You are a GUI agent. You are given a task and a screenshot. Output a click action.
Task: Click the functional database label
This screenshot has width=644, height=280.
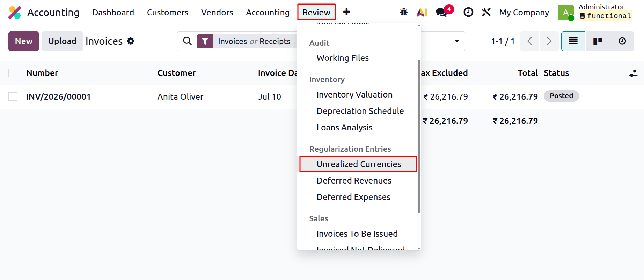(606, 16)
